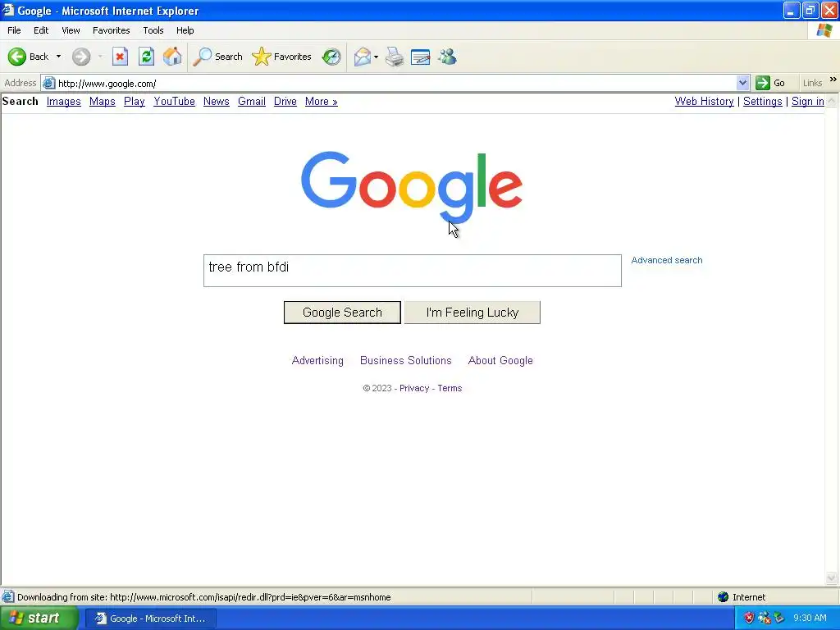Image resolution: width=840 pixels, height=630 pixels.
Task: Click the Edit page toolbar icon
Action: coord(421,57)
